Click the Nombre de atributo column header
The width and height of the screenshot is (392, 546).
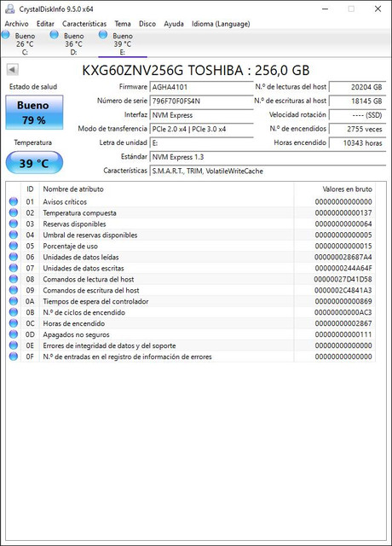[167, 189]
